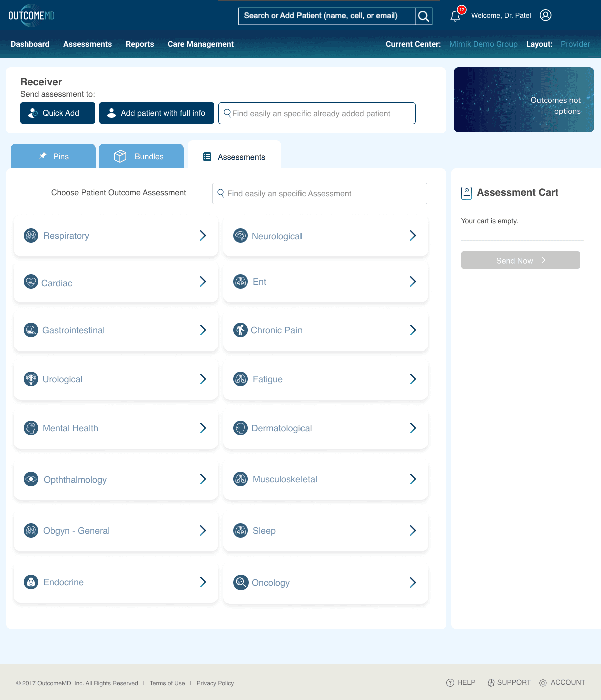Open the Endocrine category label
Viewport: 601px width, 700px height.
point(63,582)
